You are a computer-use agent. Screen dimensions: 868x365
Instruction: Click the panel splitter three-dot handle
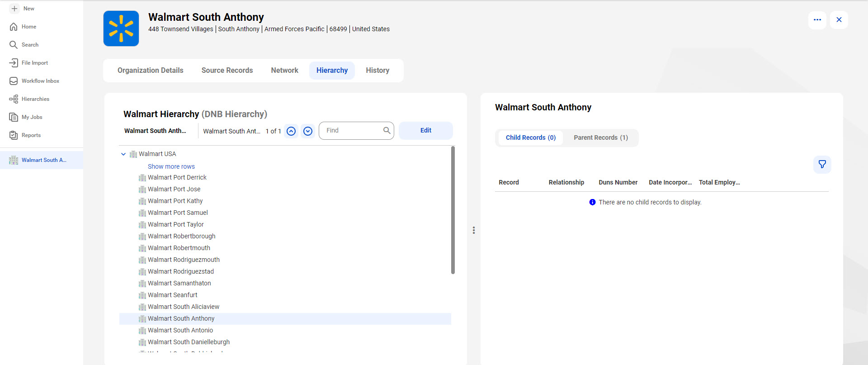coord(474,230)
